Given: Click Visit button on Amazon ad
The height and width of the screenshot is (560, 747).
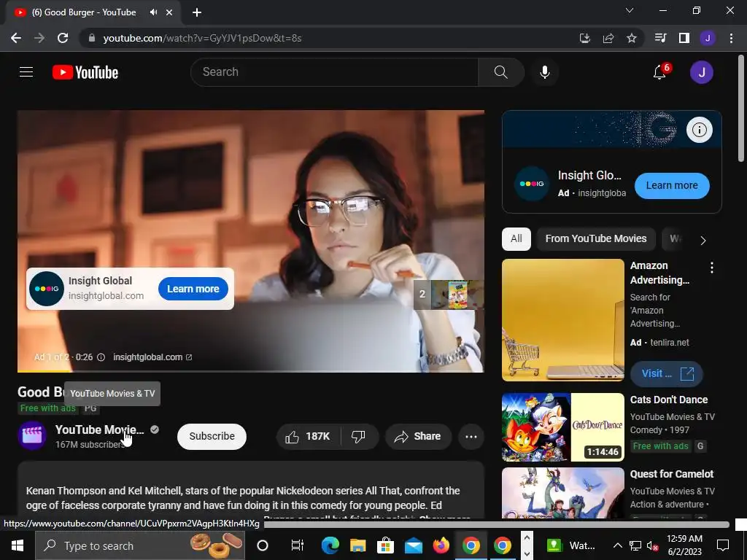Looking at the screenshot, I should click(x=667, y=373).
